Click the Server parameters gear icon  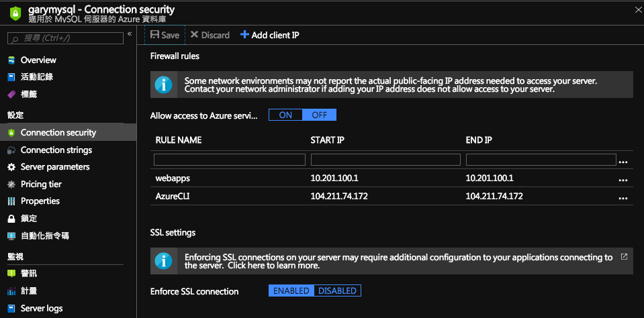click(x=11, y=168)
